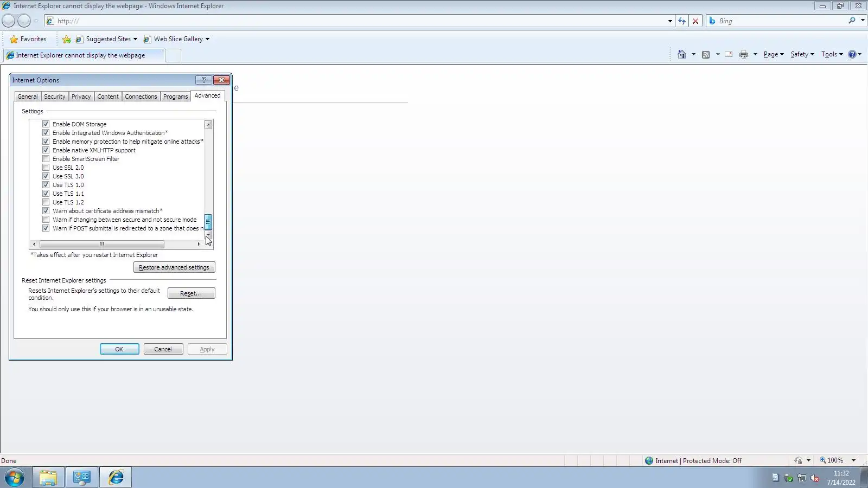Screen dimensions: 868x488
Task: Open a new blank tab
Action: (x=173, y=55)
